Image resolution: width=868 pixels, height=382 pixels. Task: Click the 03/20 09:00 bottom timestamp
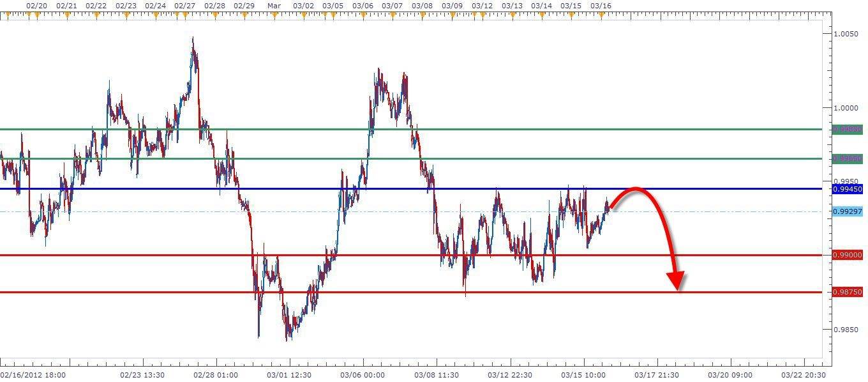731,376
